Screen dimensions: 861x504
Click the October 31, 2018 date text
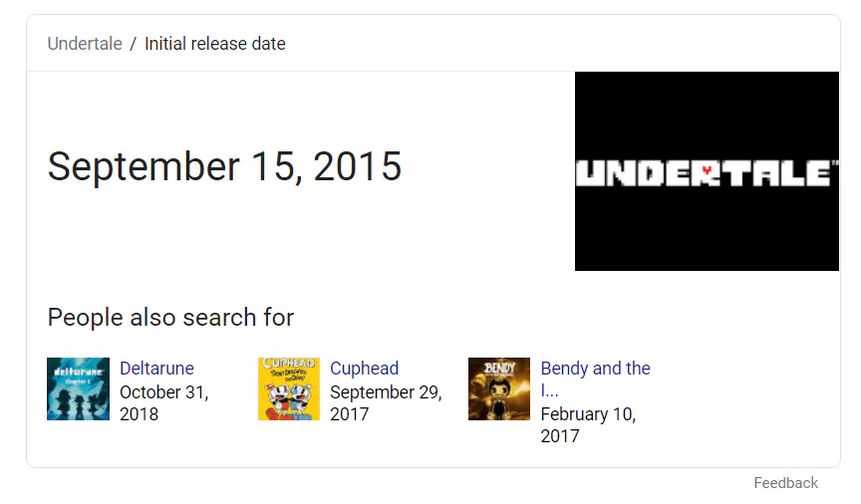click(x=163, y=403)
